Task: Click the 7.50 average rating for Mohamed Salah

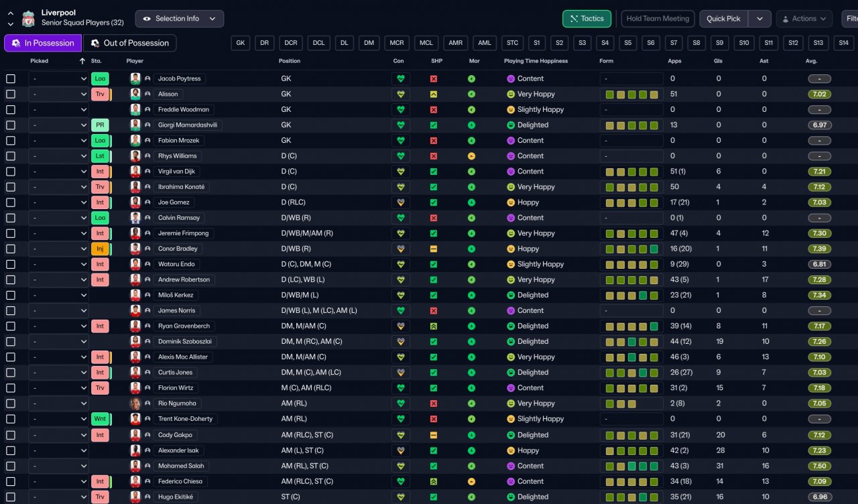Action: point(819,466)
